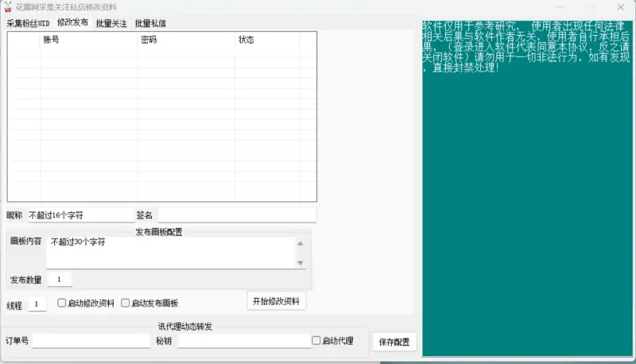This screenshot has height=364, width=636.
Task: Toggle the 启动代理 checkbox
Action: (316, 340)
